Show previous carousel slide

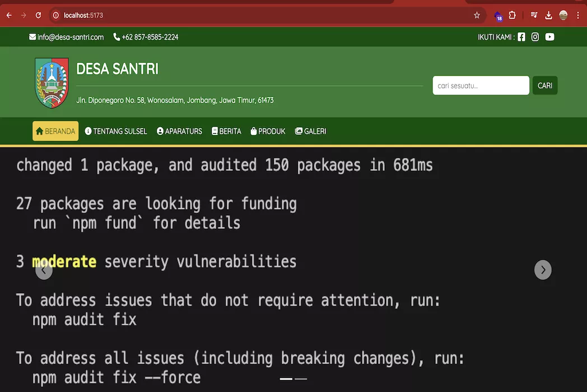coord(44,270)
